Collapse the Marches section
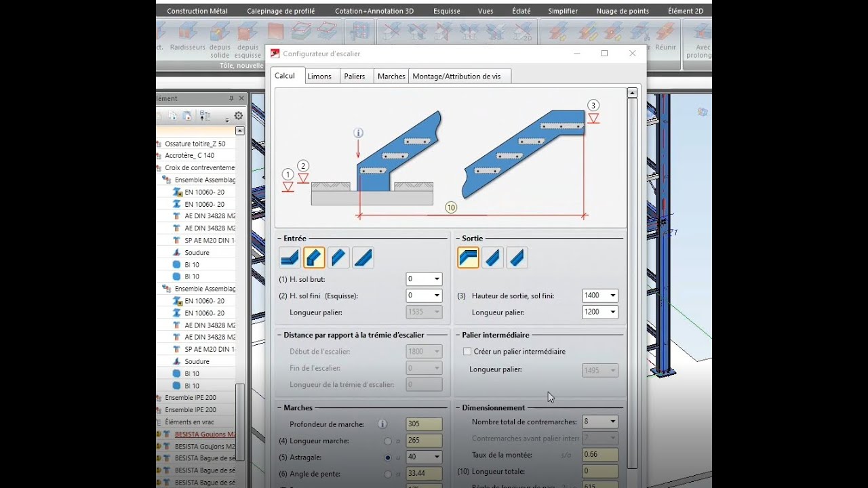Viewport: 868px width, 488px height. point(279,408)
